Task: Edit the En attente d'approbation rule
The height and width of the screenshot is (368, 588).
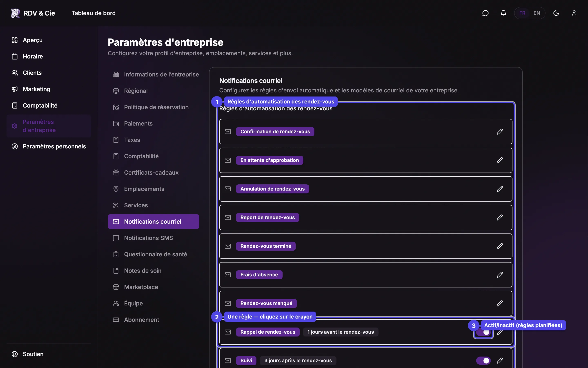Action: click(x=500, y=160)
